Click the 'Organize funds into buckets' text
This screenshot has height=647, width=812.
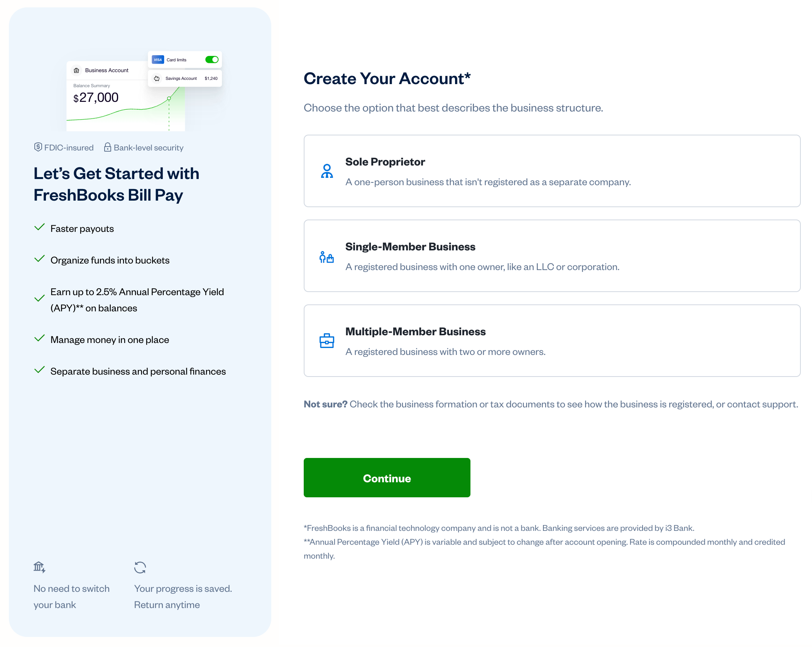coord(110,260)
